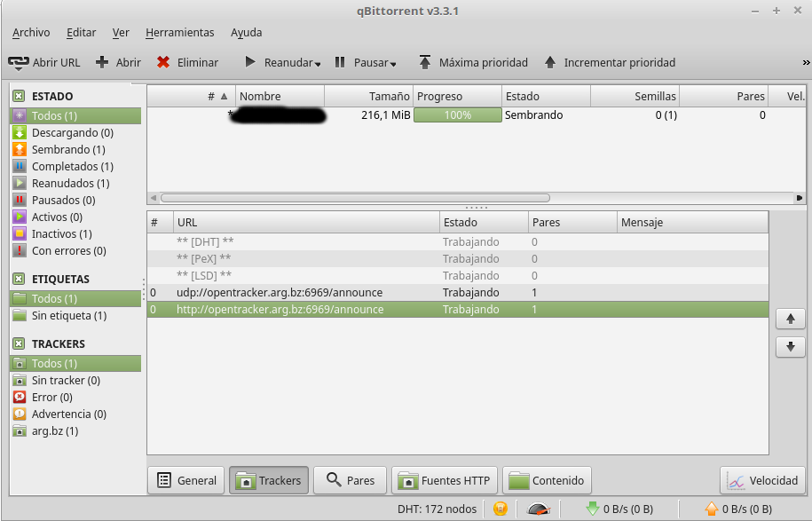Open the Pausar dropdown arrow
This screenshot has width=812, height=521.
393,64
